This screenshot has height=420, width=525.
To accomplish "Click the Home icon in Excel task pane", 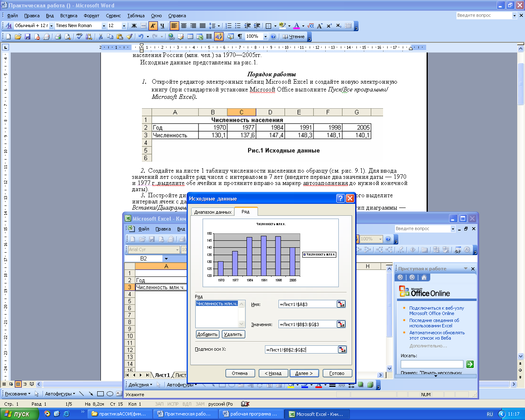I will pos(424,277).
